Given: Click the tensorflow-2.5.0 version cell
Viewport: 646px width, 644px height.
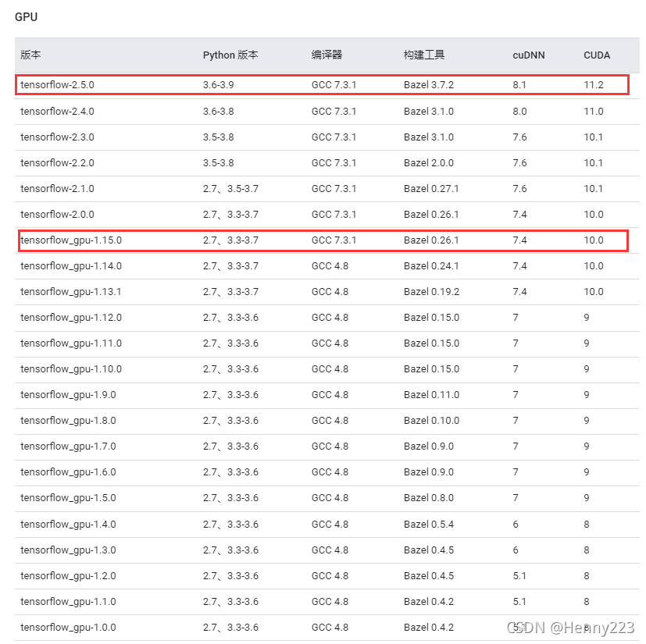Looking at the screenshot, I should click(x=57, y=85).
